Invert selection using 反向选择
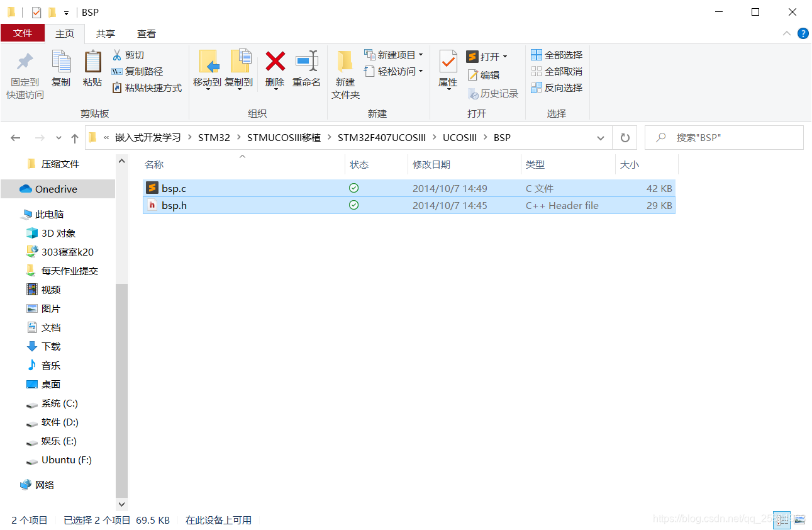 (x=557, y=88)
